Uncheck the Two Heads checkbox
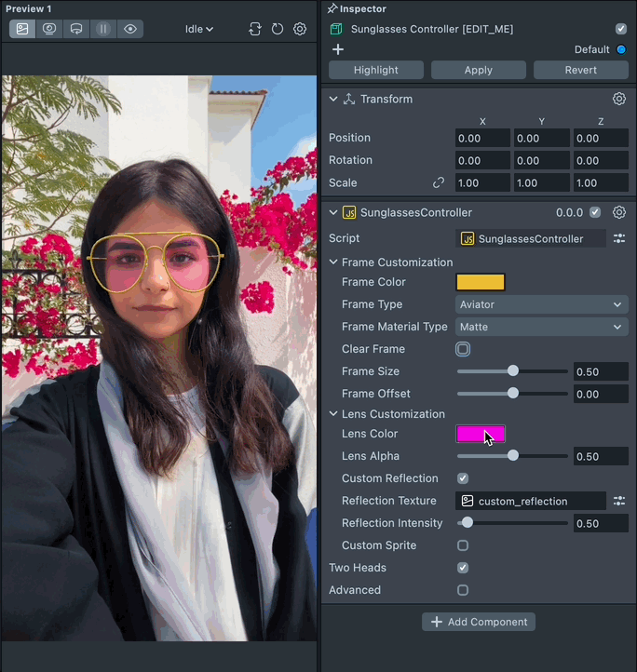This screenshot has height=672, width=637. [x=463, y=568]
